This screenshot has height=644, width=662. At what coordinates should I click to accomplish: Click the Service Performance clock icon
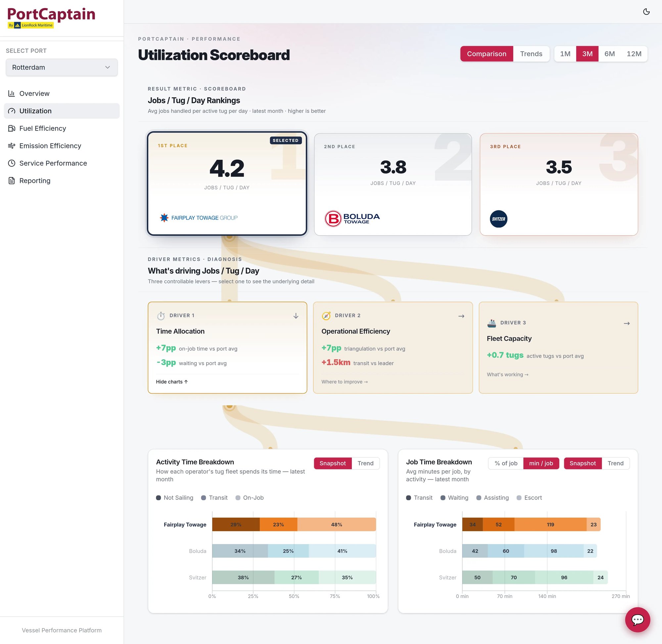point(12,163)
